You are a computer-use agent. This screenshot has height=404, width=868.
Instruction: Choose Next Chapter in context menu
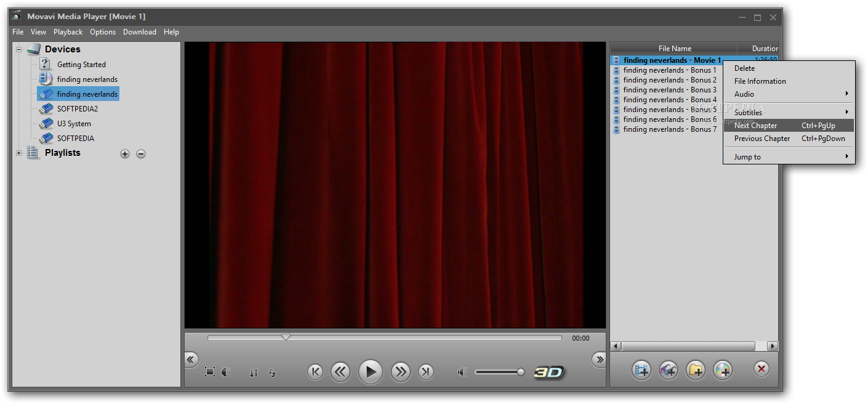[x=789, y=126]
